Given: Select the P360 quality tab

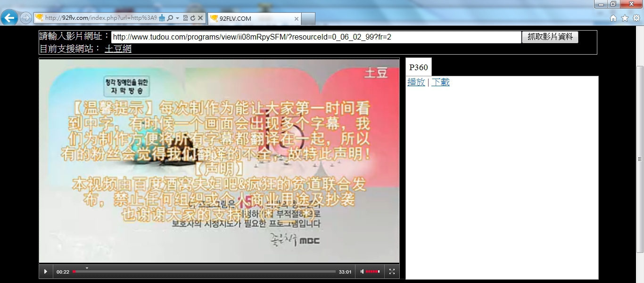Looking at the screenshot, I should point(419,67).
